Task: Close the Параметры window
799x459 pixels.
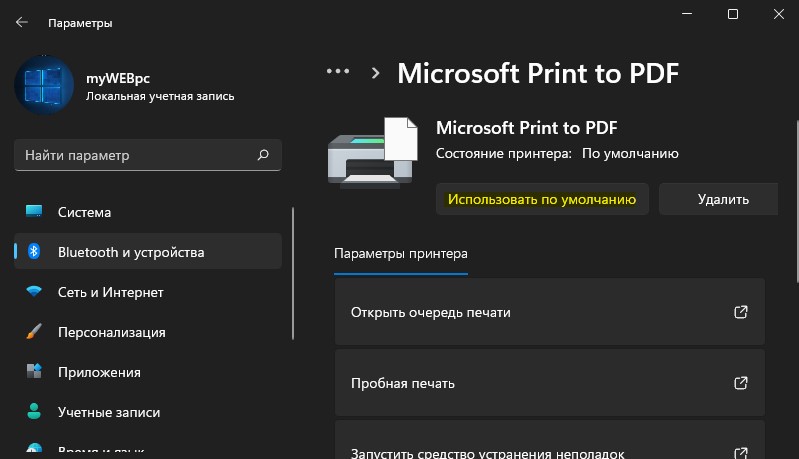Action: [779, 14]
